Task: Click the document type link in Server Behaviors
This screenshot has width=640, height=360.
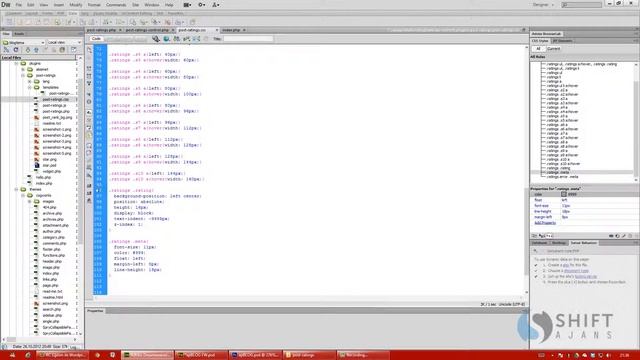Action: click(576, 271)
